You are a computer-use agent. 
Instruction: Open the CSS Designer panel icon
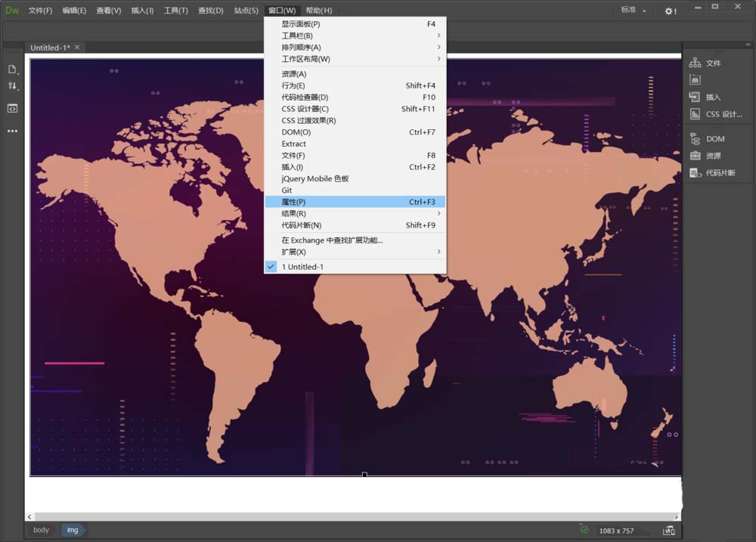pos(695,114)
